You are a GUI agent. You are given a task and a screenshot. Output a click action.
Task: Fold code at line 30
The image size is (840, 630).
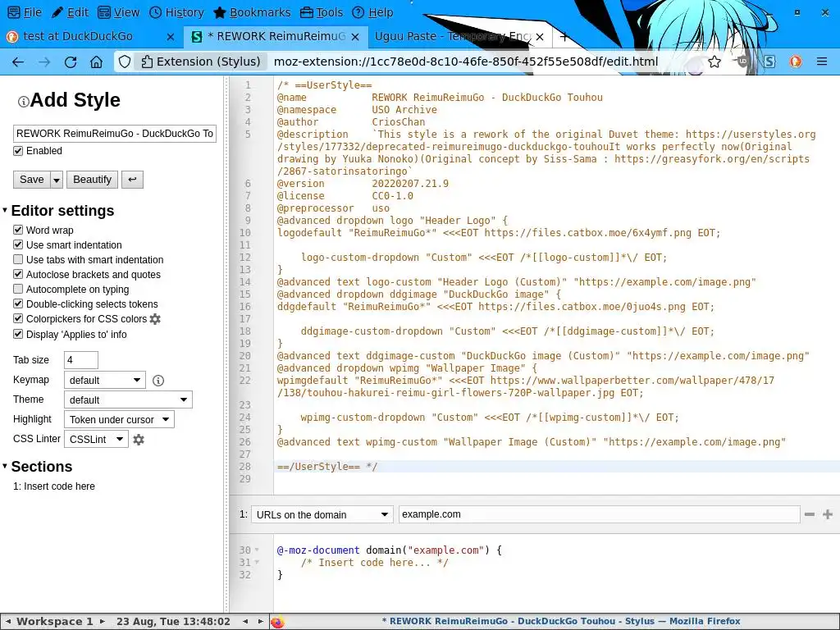pos(257,550)
